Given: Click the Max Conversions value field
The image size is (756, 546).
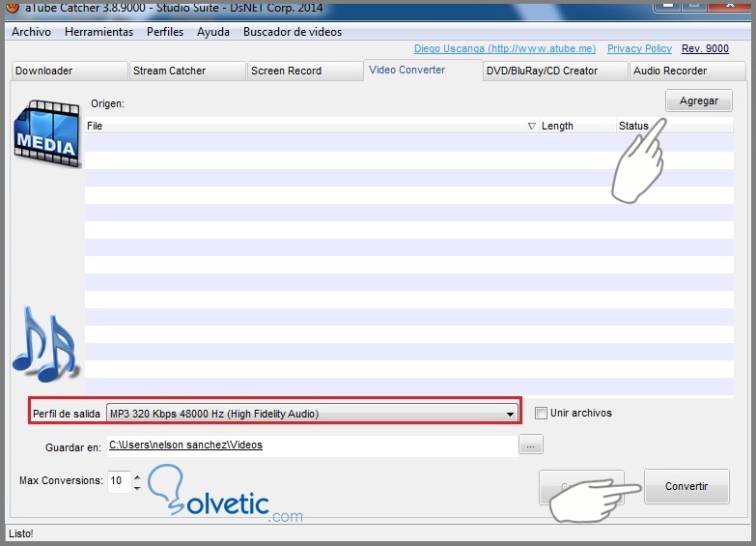Looking at the screenshot, I should pyautogui.click(x=119, y=481).
